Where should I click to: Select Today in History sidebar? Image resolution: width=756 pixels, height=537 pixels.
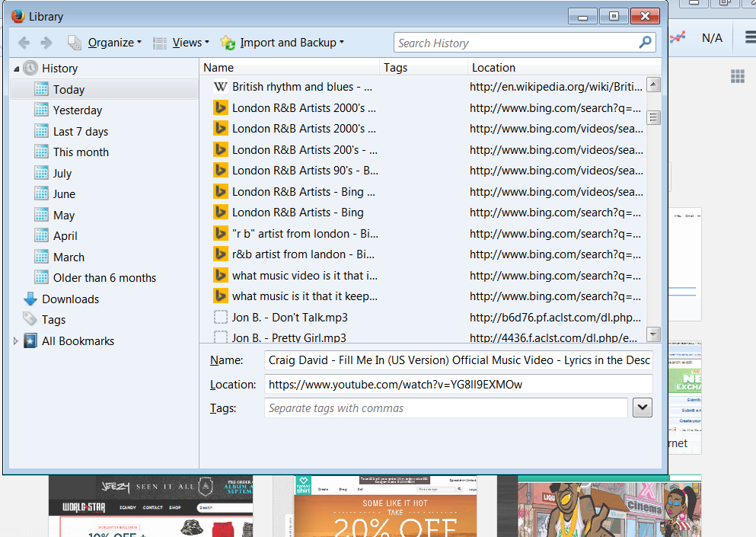pos(104,90)
